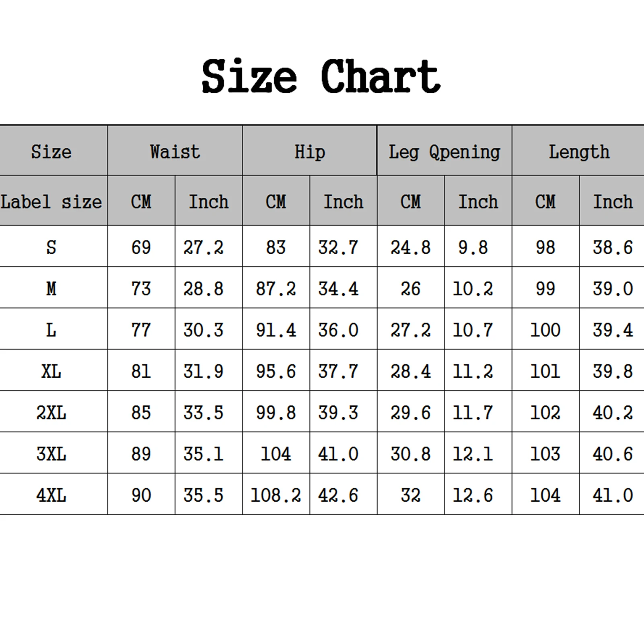Image resolution: width=644 pixels, height=644 pixels.
Task: Click leg opening inch value 9.8
Action: (x=473, y=247)
